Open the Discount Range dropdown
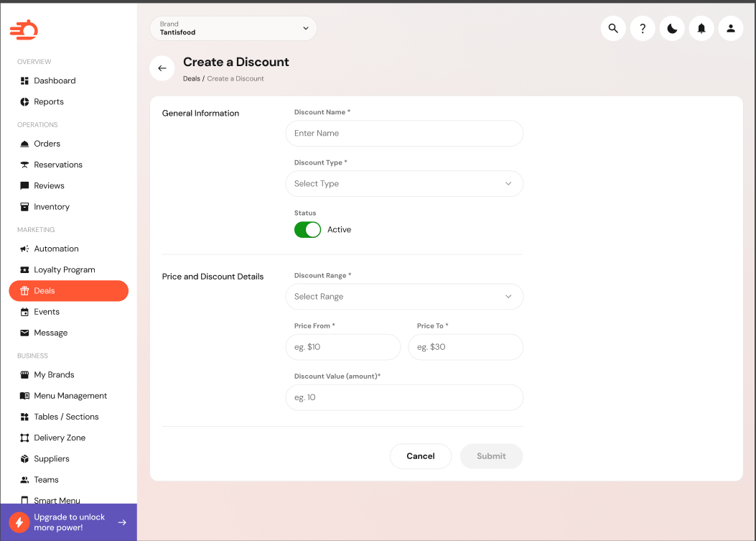The height and width of the screenshot is (541, 756). point(404,297)
